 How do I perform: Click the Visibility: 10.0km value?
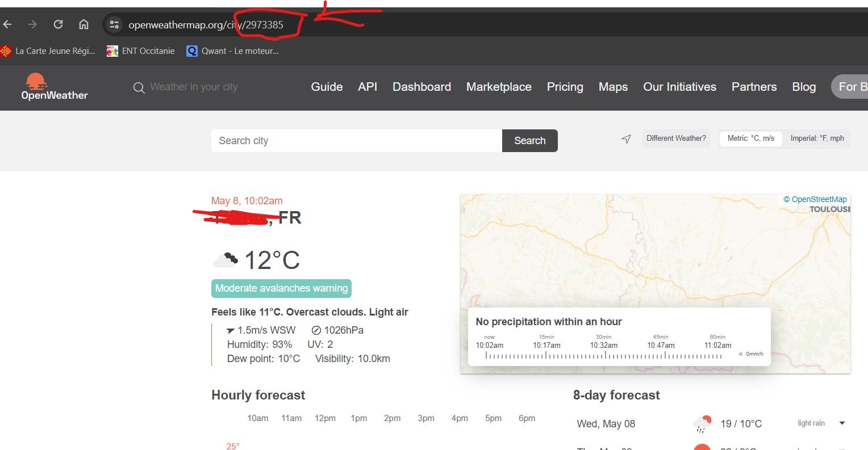click(x=353, y=359)
